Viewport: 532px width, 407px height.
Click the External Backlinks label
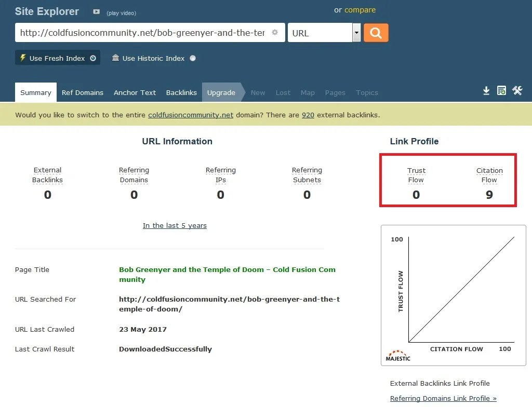point(47,175)
